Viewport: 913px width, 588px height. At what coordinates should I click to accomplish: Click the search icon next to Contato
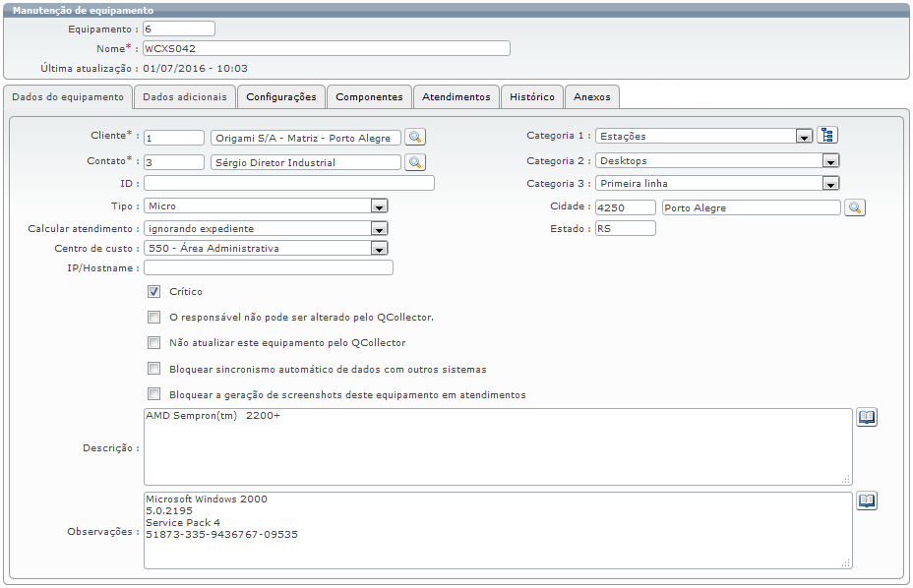415,162
